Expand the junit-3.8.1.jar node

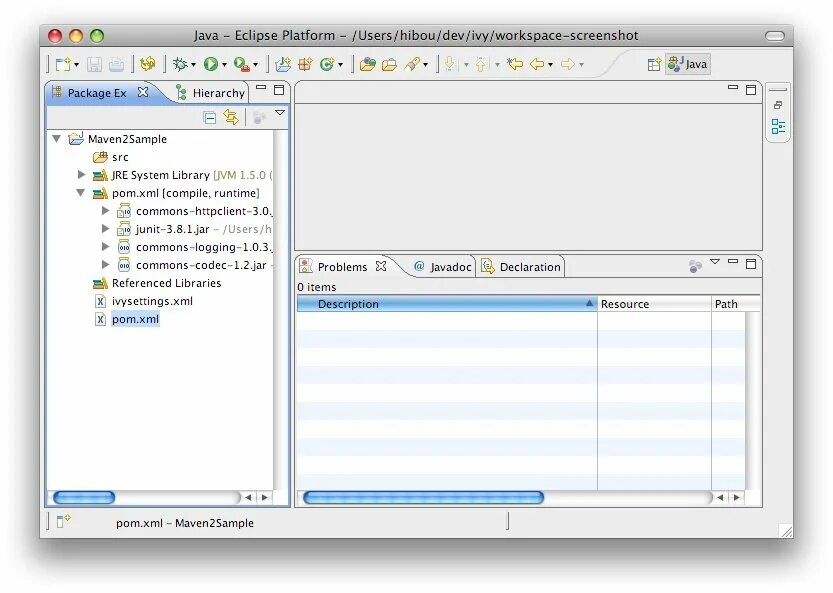coord(106,228)
